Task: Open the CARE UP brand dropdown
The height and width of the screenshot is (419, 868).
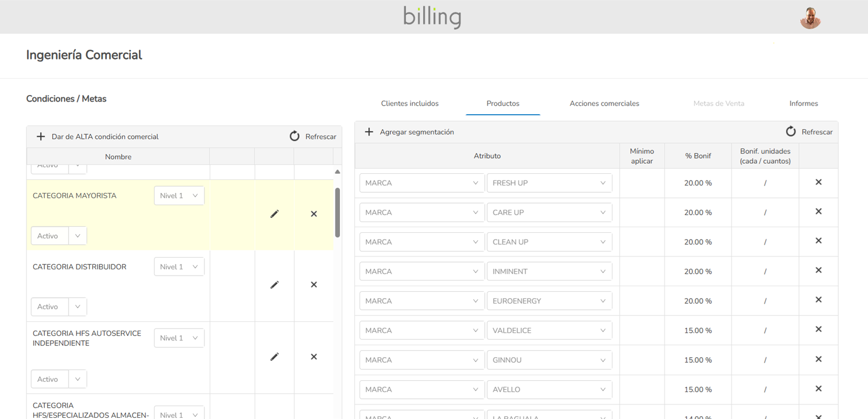Action: click(x=549, y=213)
